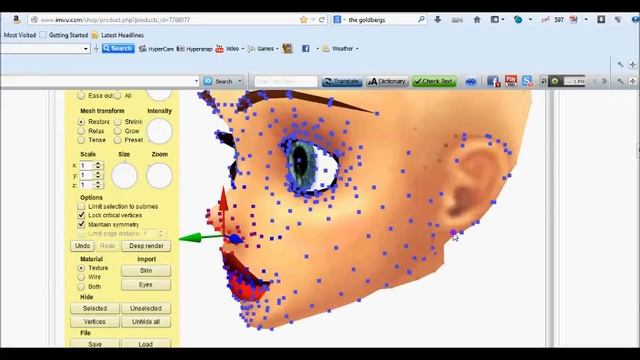Viewport: 640px width, 360px height.
Task: Bookmark this page with the star icon
Action: pyautogui.click(x=303, y=20)
